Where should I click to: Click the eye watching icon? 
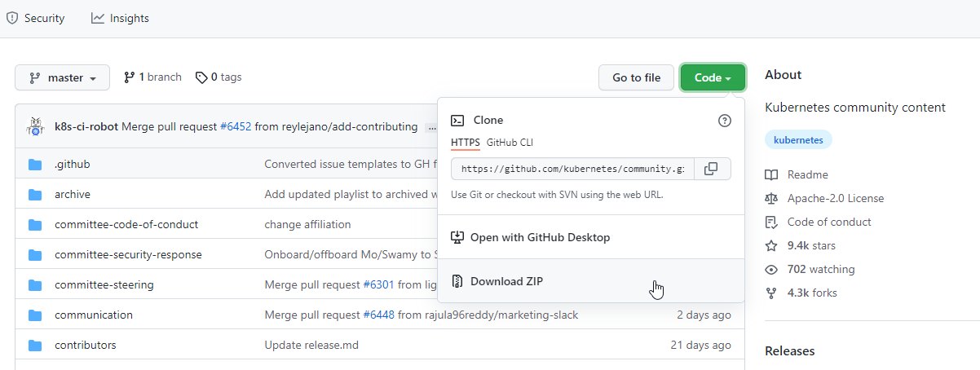tap(771, 269)
